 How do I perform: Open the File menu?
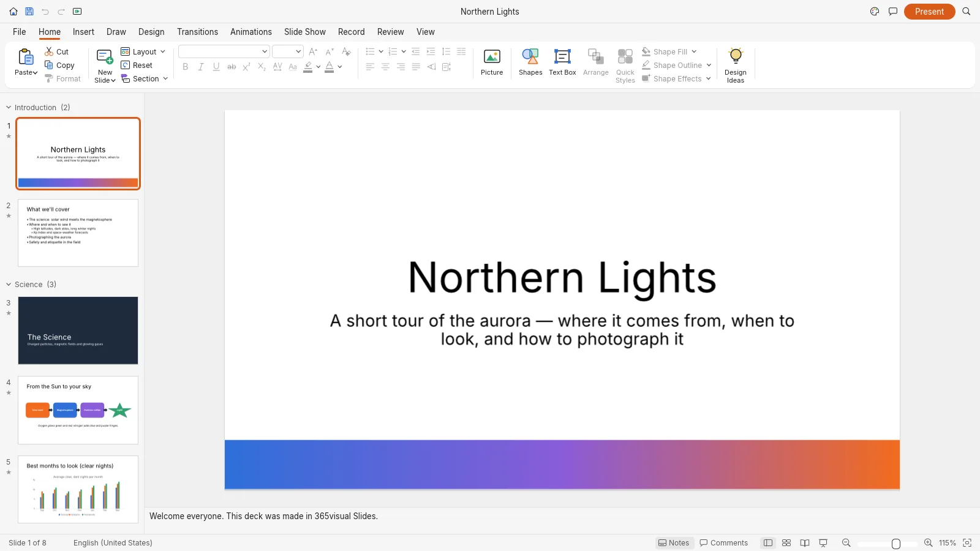click(x=20, y=32)
